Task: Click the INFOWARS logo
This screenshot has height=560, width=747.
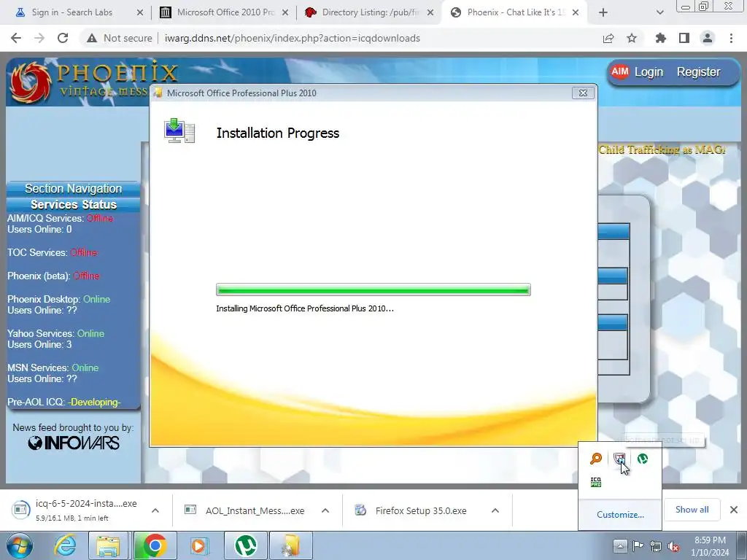Action: pos(74,443)
